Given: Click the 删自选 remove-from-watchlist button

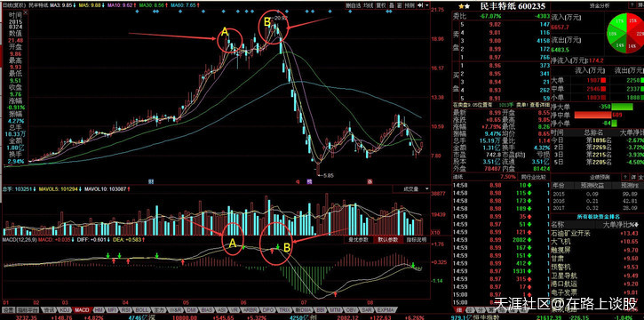Looking at the screenshot, I should 354,5.
